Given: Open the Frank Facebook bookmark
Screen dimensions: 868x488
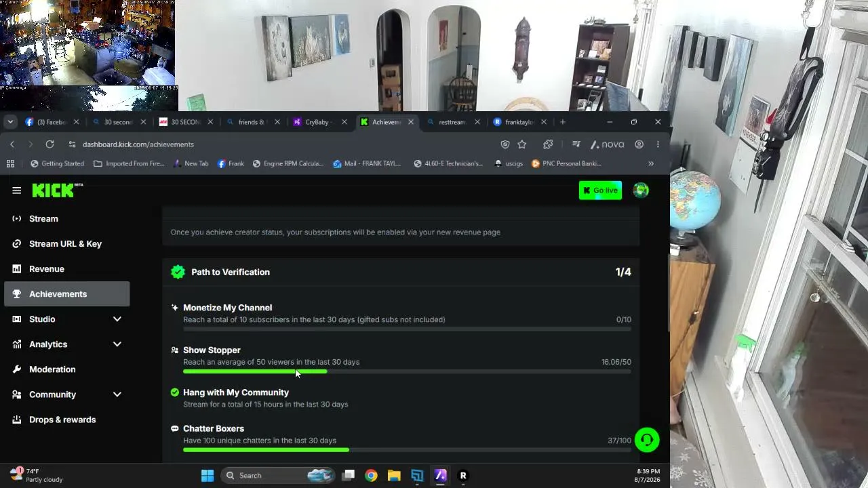Looking at the screenshot, I should (231, 163).
